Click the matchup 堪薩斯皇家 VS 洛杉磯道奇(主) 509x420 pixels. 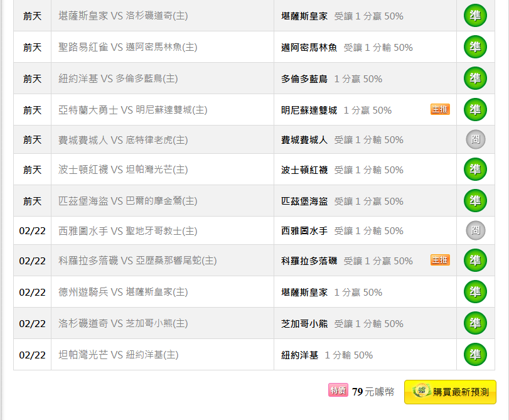123,16
